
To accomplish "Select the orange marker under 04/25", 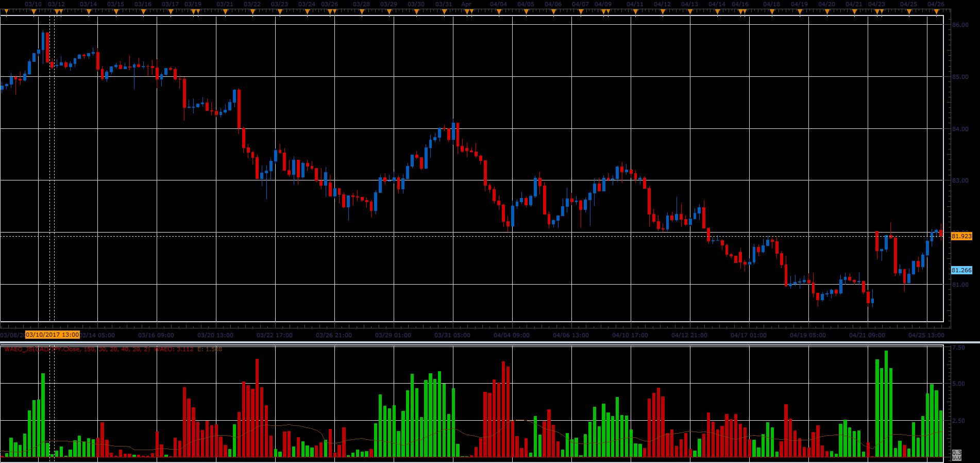I will click(x=909, y=12).
